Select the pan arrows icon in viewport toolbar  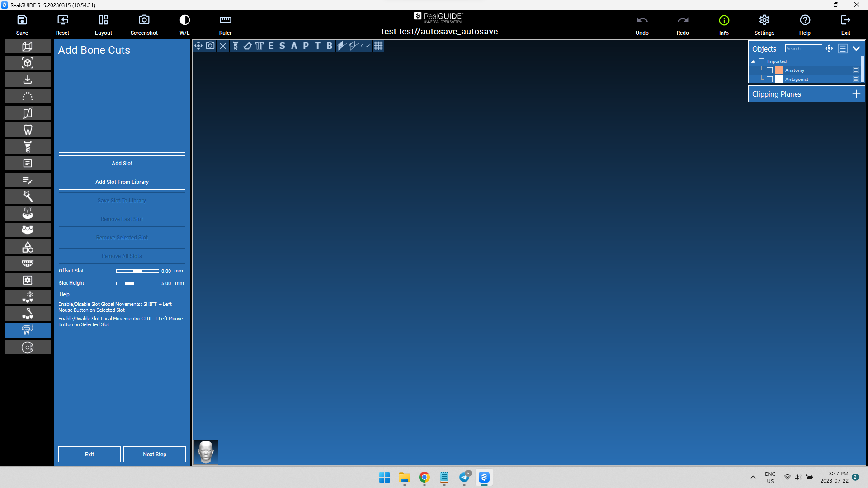click(198, 46)
